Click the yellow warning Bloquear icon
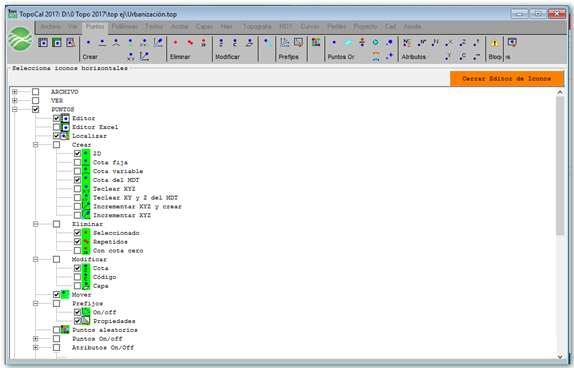Viewport: 574px width, 368px height. click(x=495, y=43)
